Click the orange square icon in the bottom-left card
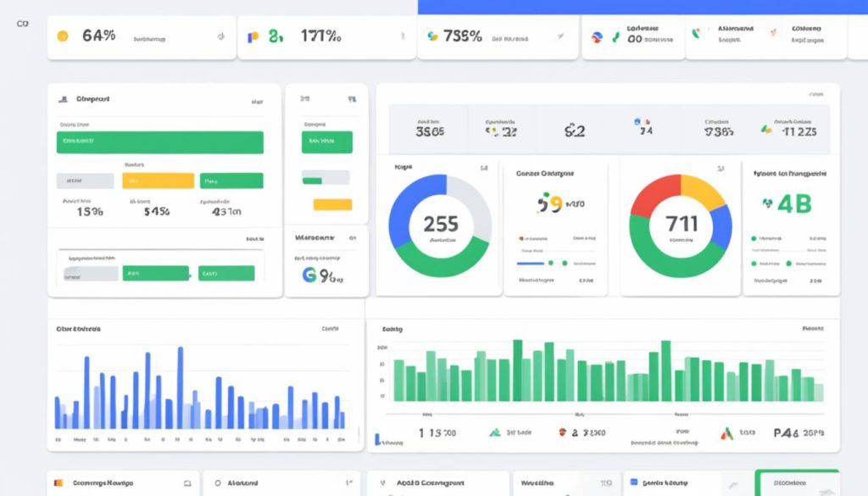 click(x=58, y=482)
